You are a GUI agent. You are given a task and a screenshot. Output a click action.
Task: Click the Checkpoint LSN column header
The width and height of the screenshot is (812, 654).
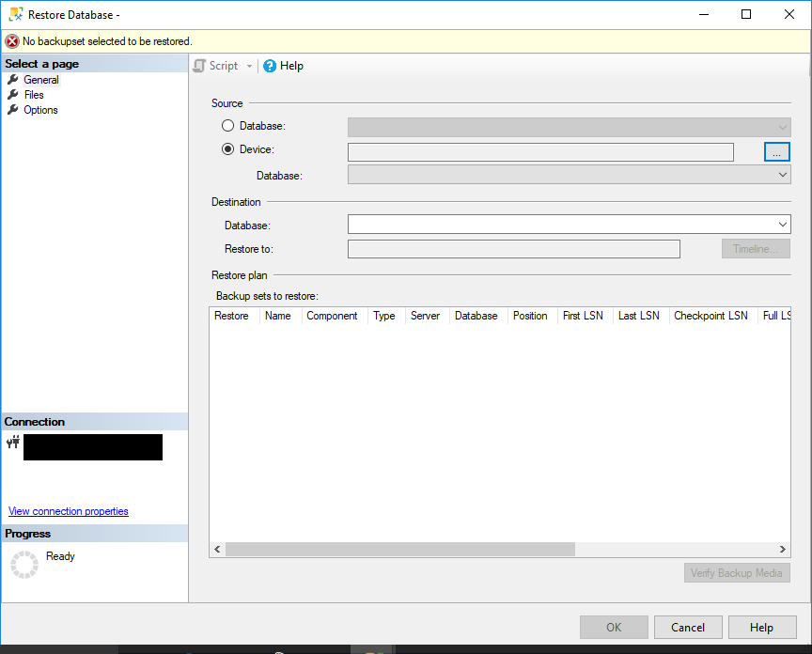point(710,316)
